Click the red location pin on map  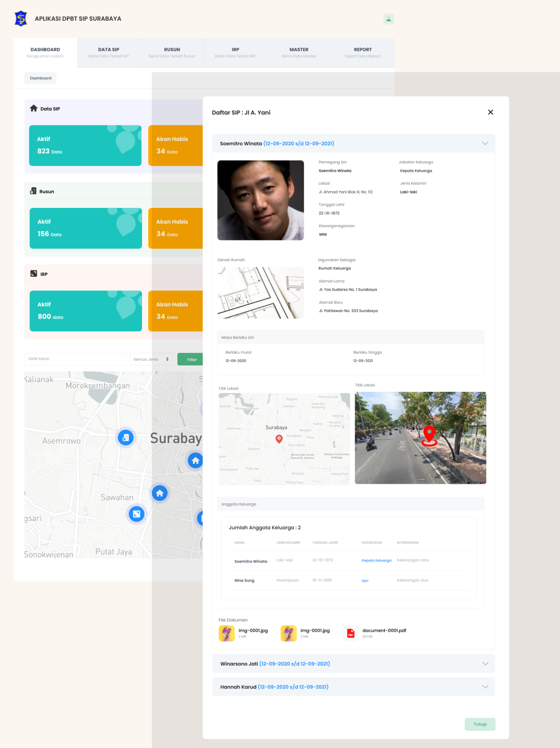(x=279, y=439)
